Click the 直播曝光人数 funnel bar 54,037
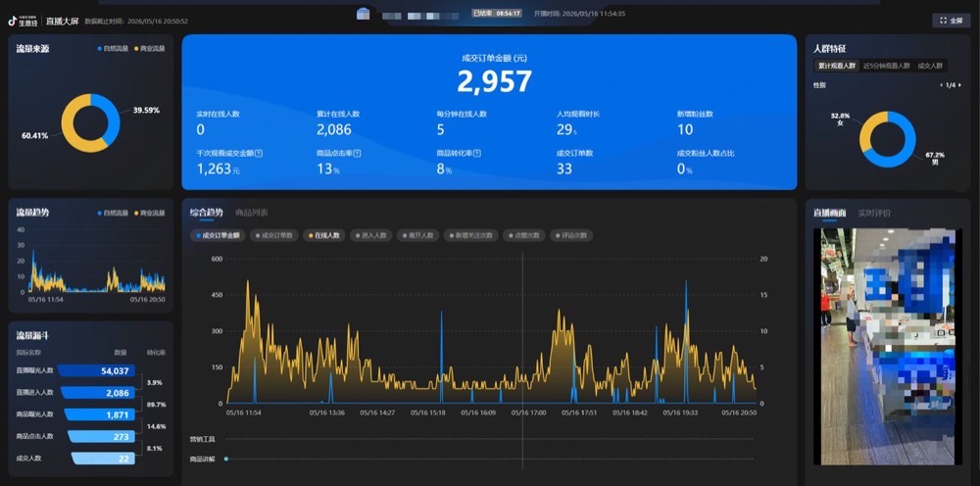 tap(96, 371)
